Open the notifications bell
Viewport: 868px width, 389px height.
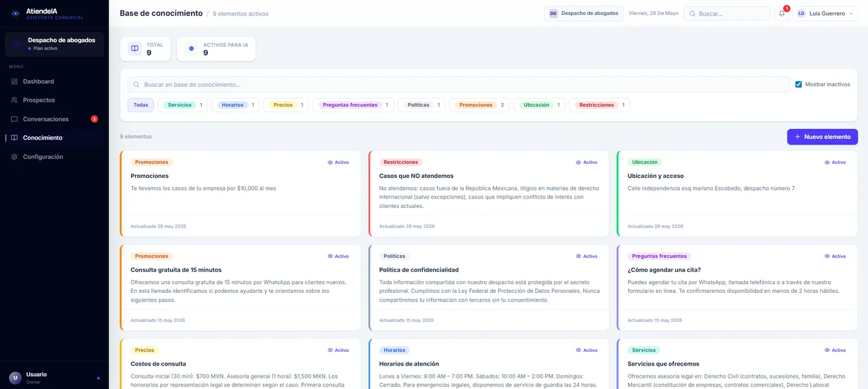pos(782,14)
